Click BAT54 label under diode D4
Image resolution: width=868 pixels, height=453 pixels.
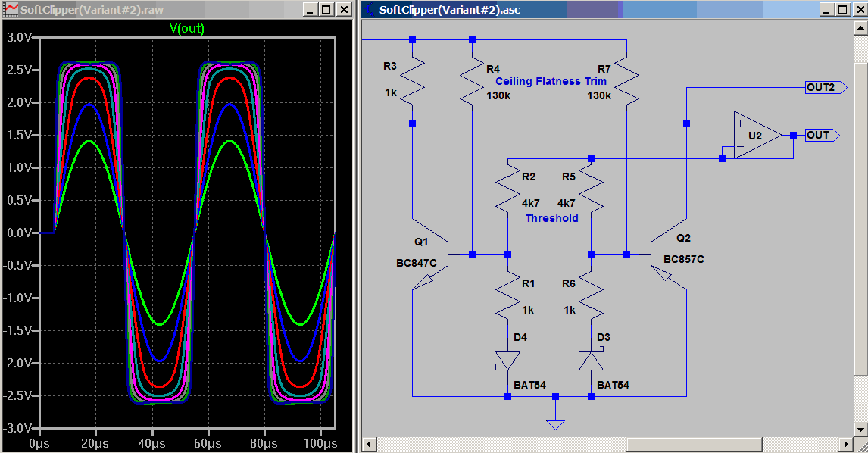coord(529,385)
